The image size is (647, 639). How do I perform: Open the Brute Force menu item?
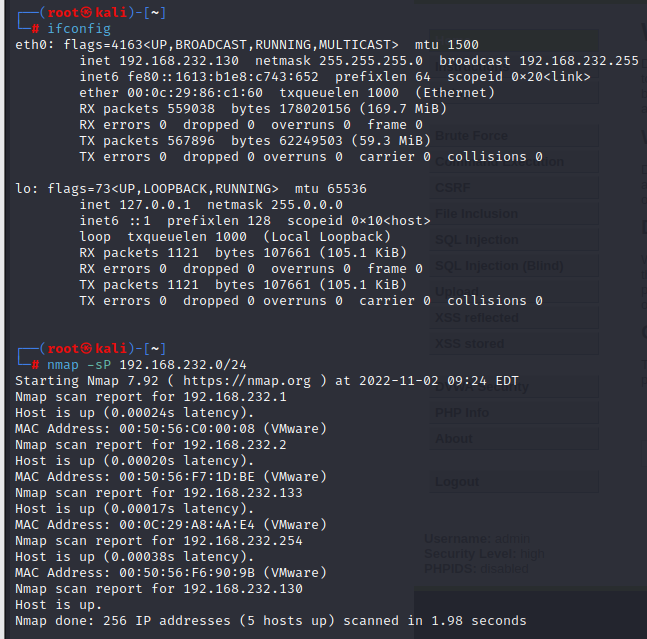[471, 136]
